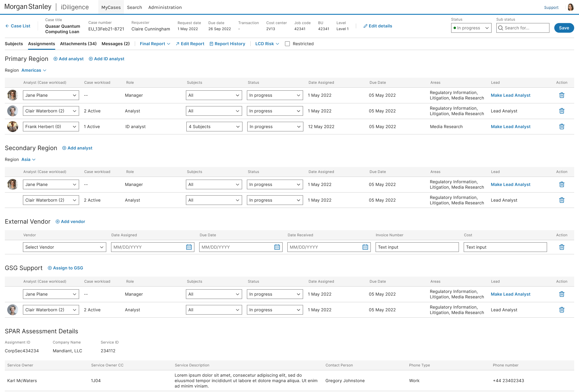579x392 pixels.
Task: Click the Edit details pencil icon
Action: [x=365, y=26]
